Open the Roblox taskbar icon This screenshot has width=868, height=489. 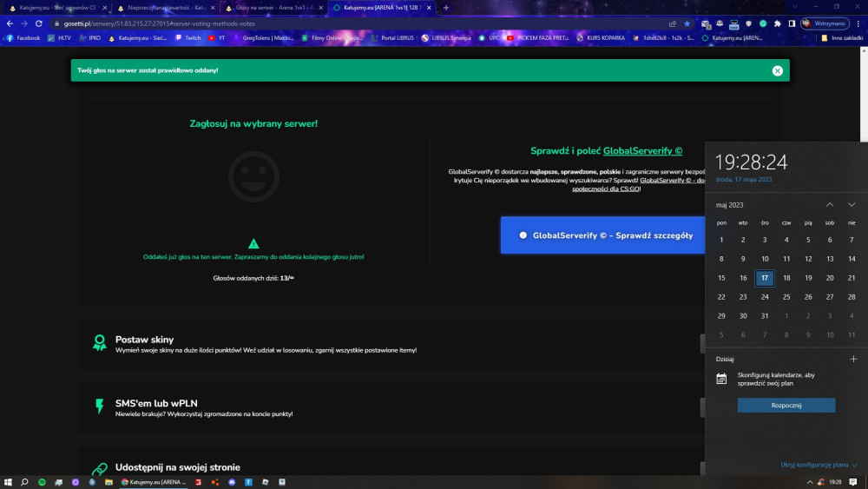coord(265,482)
